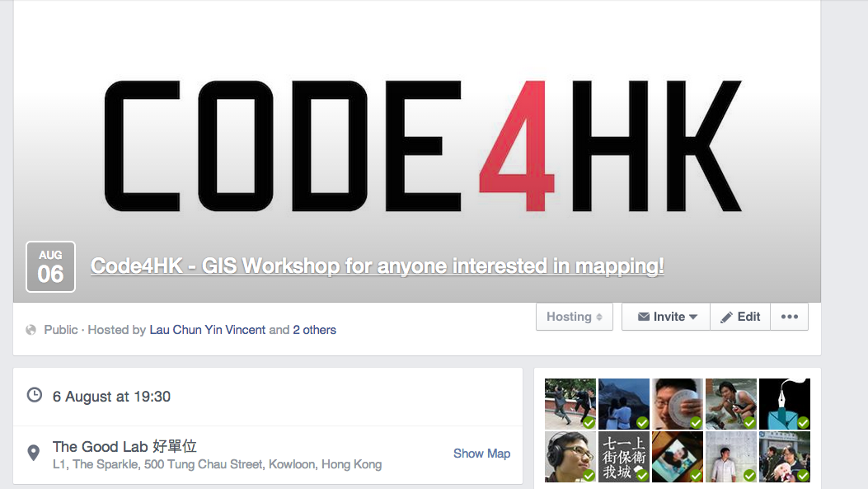Click the '6 August at 19:30' time text
The image size is (868, 489).
pyautogui.click(x=111, y=397)
